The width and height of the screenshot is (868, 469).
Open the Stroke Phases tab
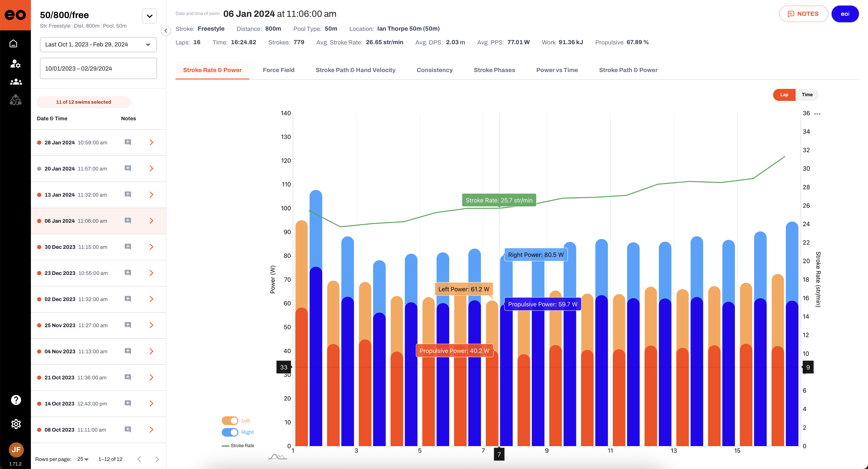point(494,70)
